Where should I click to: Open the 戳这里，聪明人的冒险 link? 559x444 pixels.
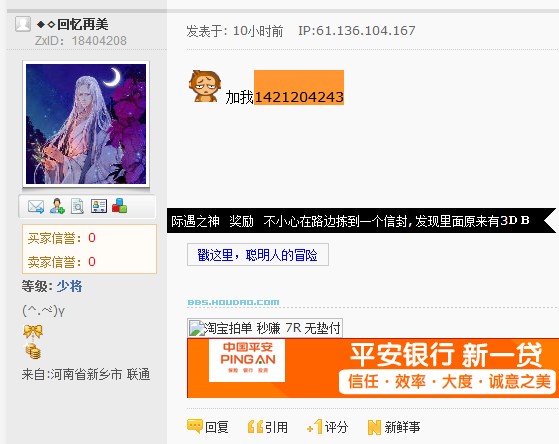(x=257, y=255)
